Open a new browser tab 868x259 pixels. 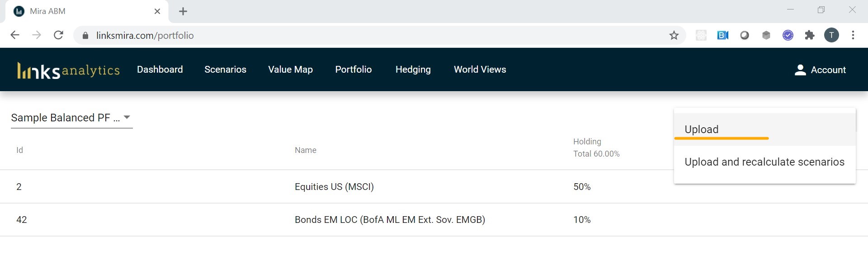click(183, 11)
